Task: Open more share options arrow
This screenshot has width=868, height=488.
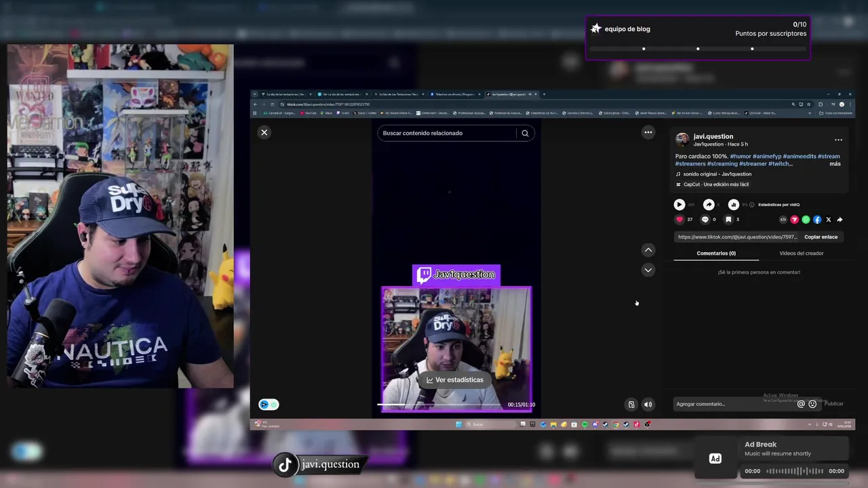Action: [x=840, y=220]
